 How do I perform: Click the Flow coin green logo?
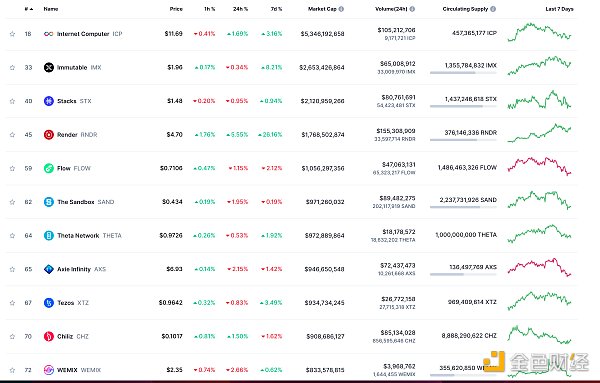[x=49, y=168]
